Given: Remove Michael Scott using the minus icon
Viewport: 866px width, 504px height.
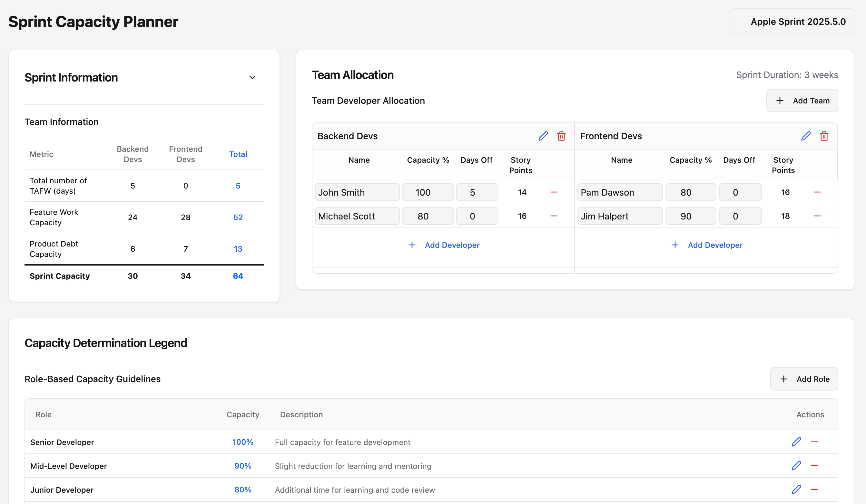Looking at the screenshot, I should click(x=554, y=216).
